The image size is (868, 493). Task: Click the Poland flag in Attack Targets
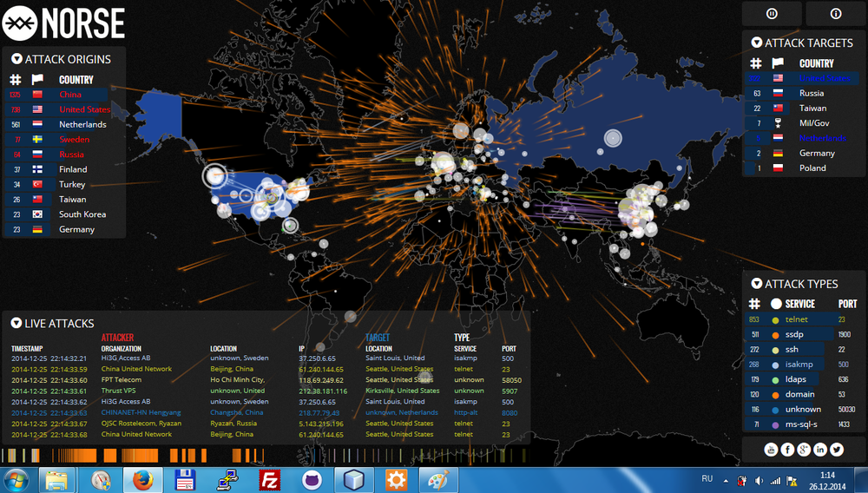[778, 168]
